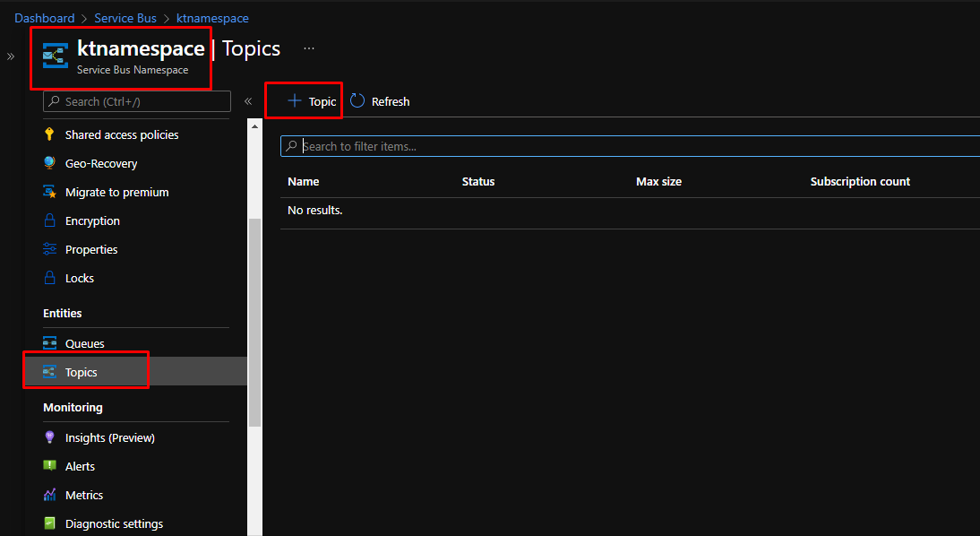Open Migrate to premium menu item
980x536 pixels.
coord(116,193)
